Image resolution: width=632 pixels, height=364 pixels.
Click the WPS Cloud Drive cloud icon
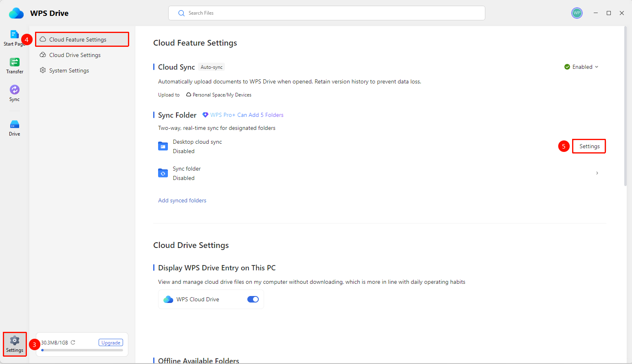[168, 299]
